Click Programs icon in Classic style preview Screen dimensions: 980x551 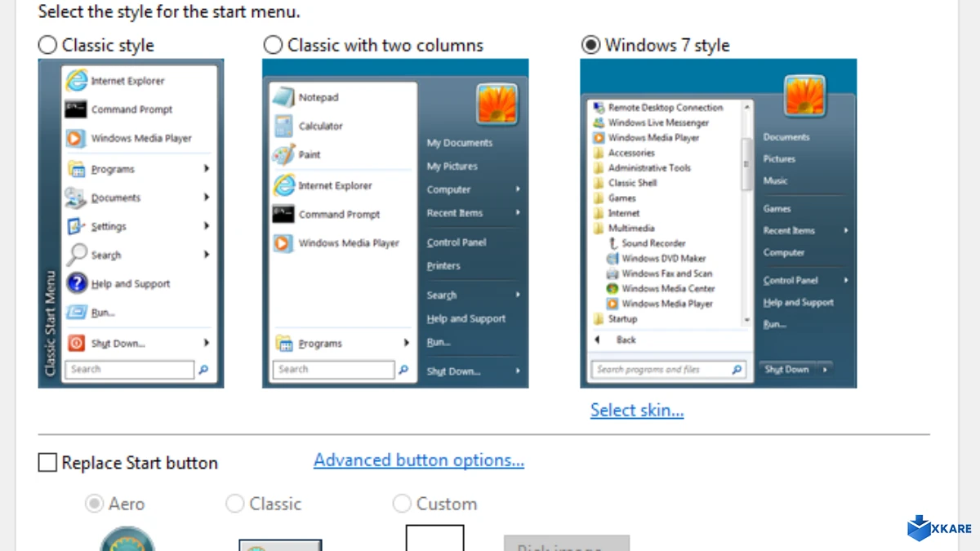(76, 169)
